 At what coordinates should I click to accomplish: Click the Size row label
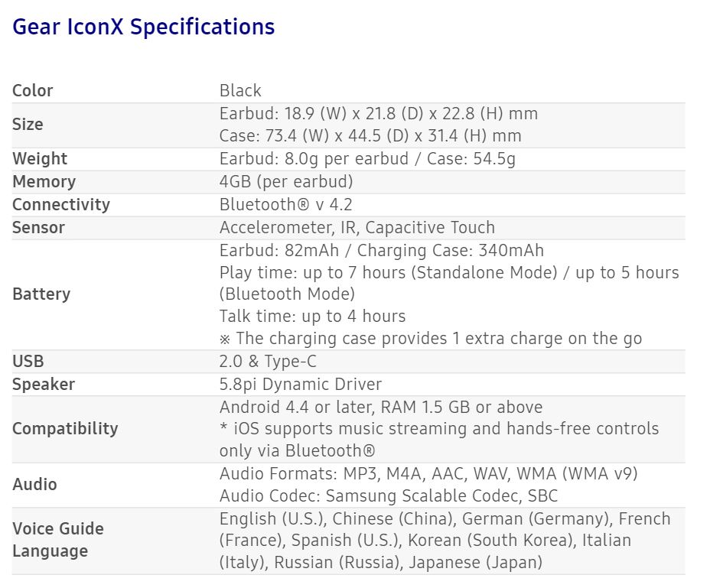click(28, 125)
